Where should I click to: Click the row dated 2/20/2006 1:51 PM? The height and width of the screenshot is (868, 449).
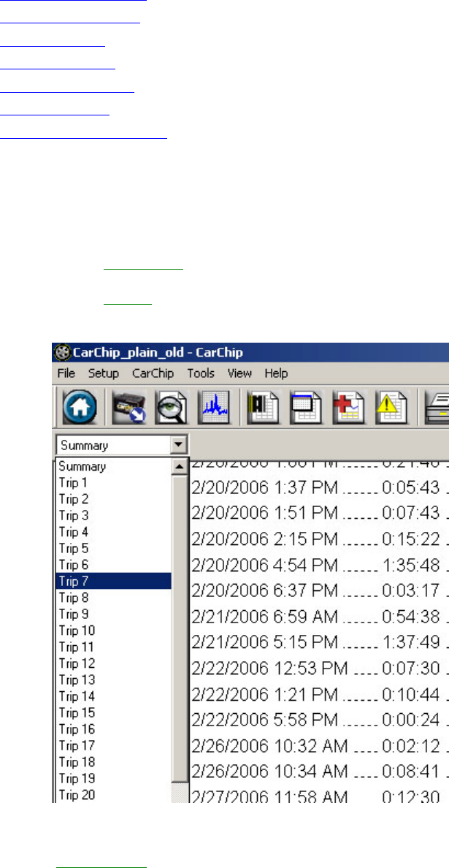click(x=320, y=513)
